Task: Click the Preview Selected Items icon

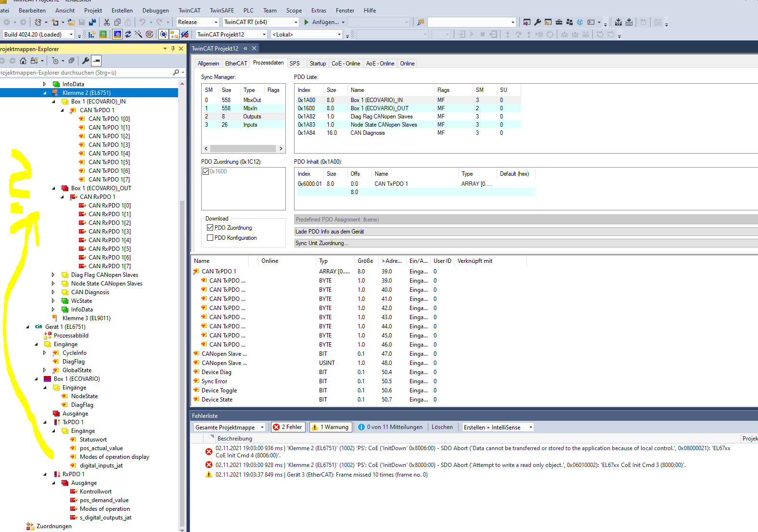Action: coord(96,61)
